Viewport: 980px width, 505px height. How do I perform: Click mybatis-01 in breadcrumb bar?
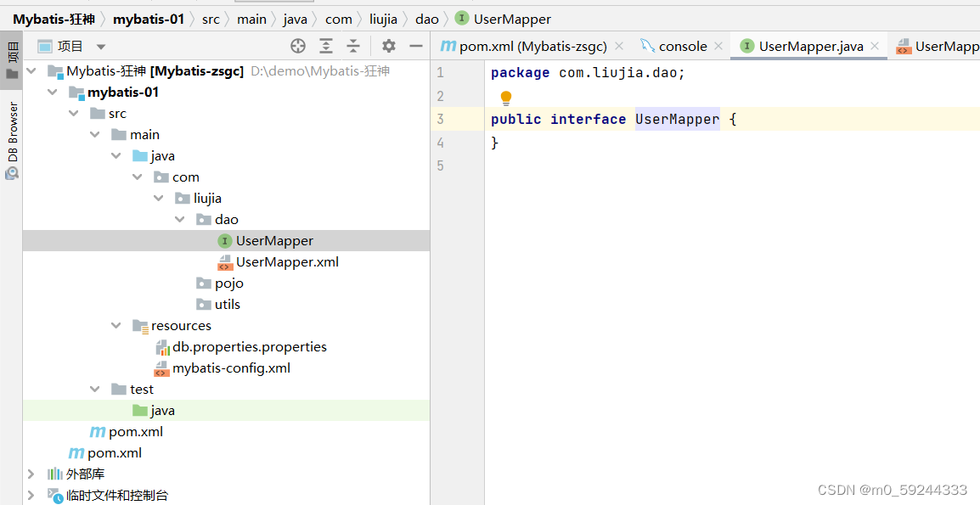(x=149, y=20)
